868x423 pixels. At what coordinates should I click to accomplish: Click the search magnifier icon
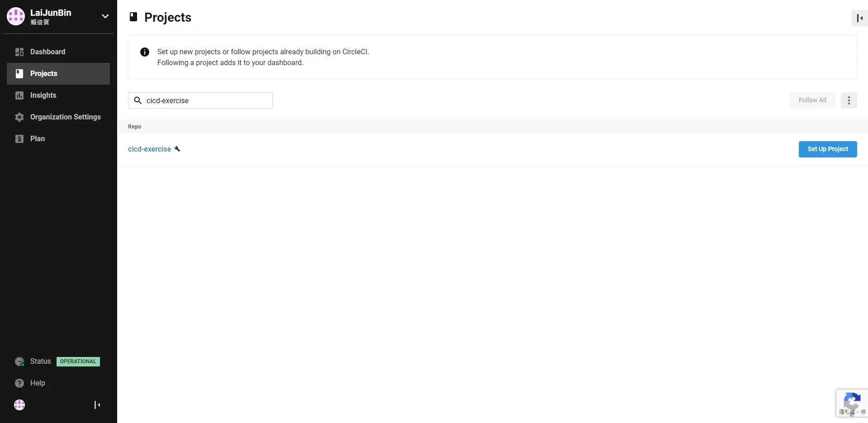[x=138, y=100]
